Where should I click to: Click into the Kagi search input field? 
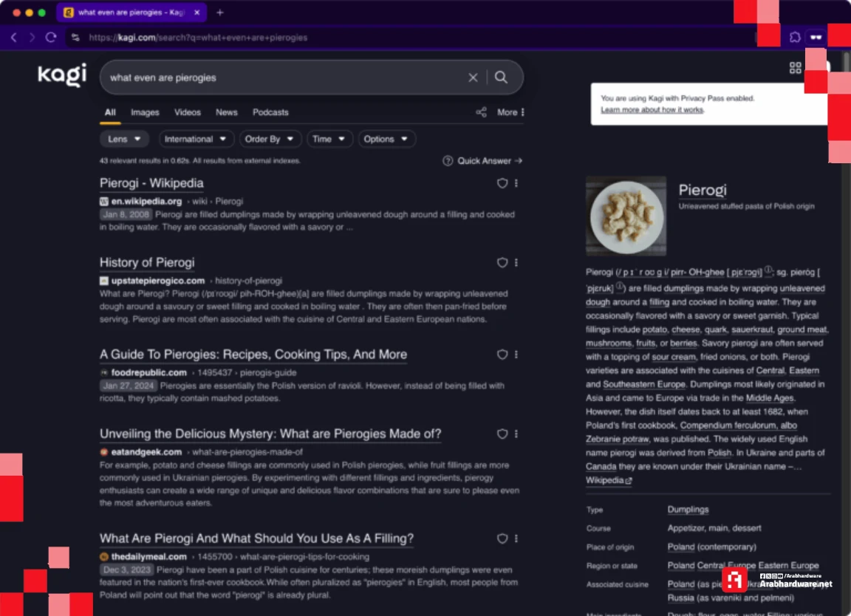click(281, 78)
